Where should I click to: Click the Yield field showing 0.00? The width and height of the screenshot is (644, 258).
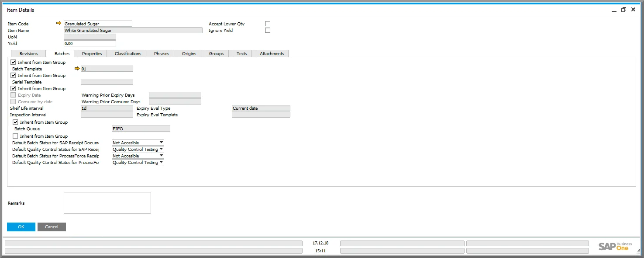click(x=90, y=43)
